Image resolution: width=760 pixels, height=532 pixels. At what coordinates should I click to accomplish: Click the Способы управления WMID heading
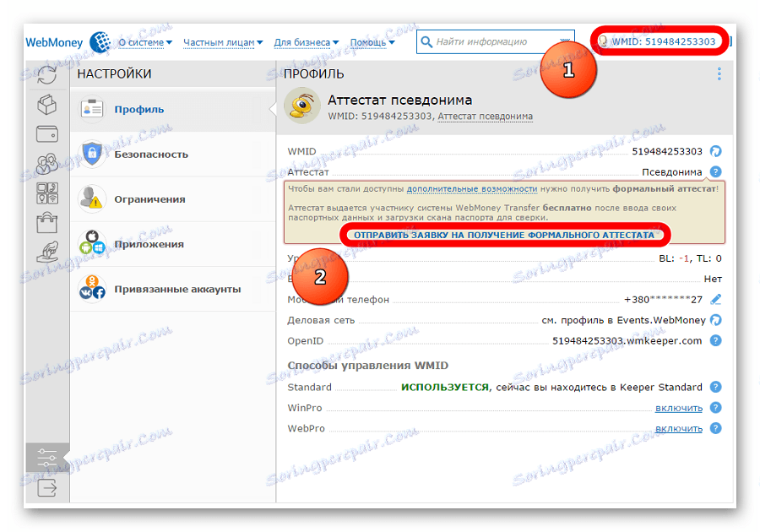[367, 366]
